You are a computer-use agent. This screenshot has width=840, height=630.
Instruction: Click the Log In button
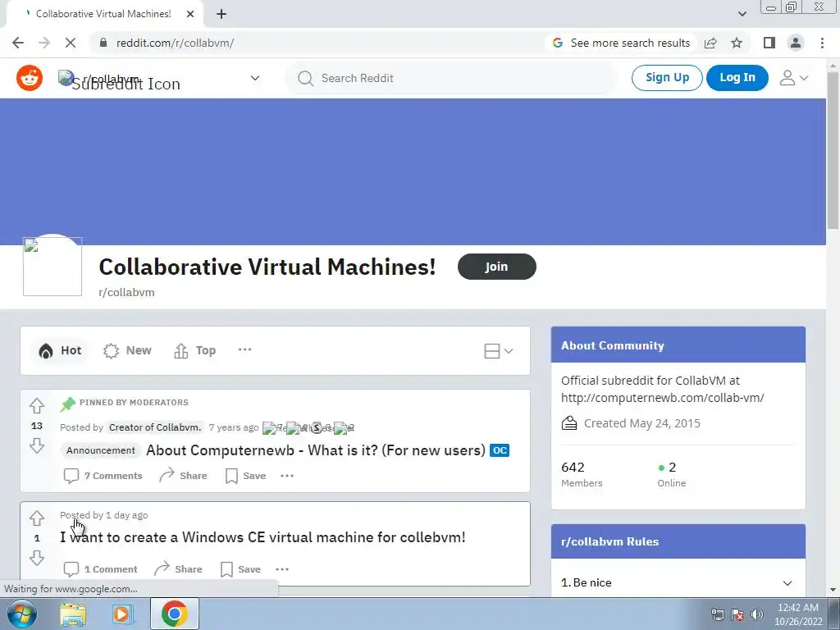click(x=737, y=78)
